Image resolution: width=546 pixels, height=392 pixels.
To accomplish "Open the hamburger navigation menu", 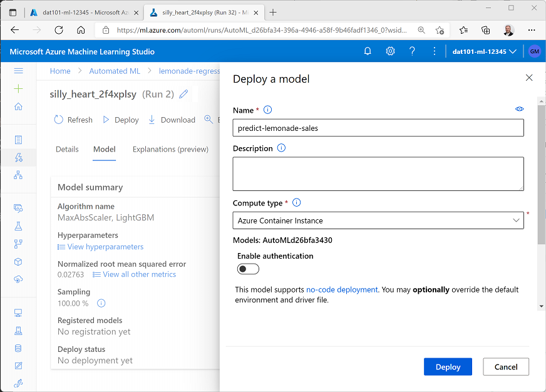I will click(18, 71).
